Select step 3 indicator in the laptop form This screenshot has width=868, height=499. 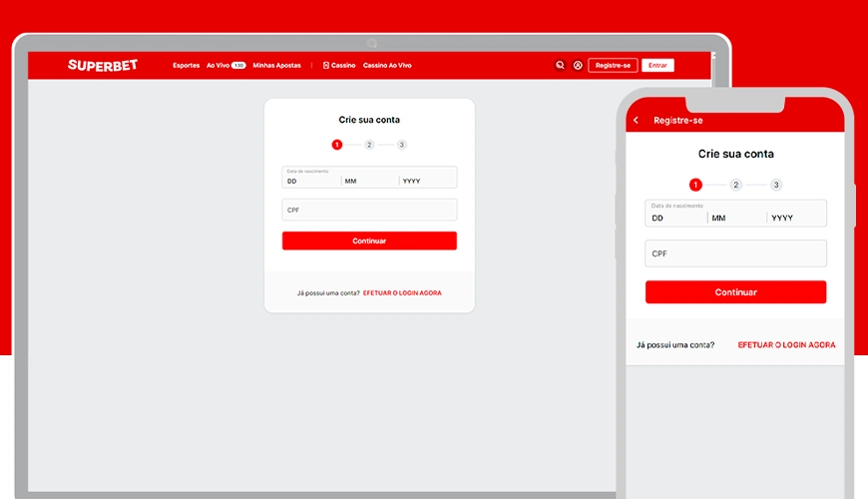402,145
